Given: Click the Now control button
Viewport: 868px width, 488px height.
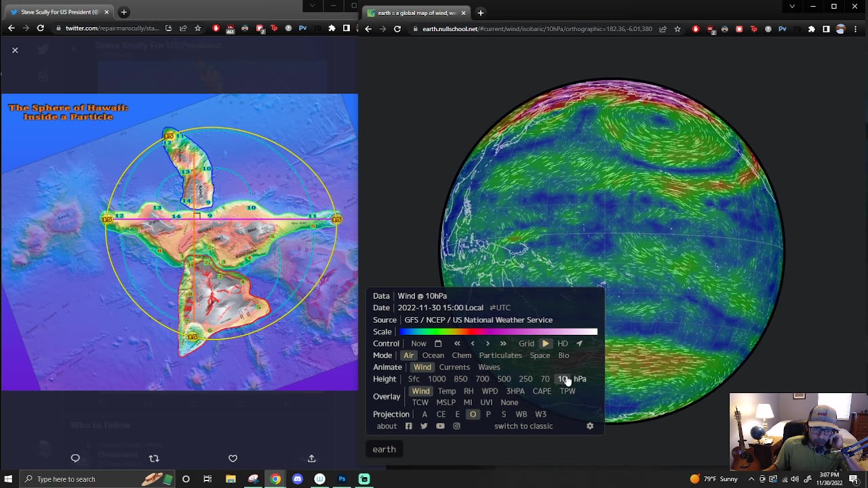Looking at the screenshot, I should (418, 344).
